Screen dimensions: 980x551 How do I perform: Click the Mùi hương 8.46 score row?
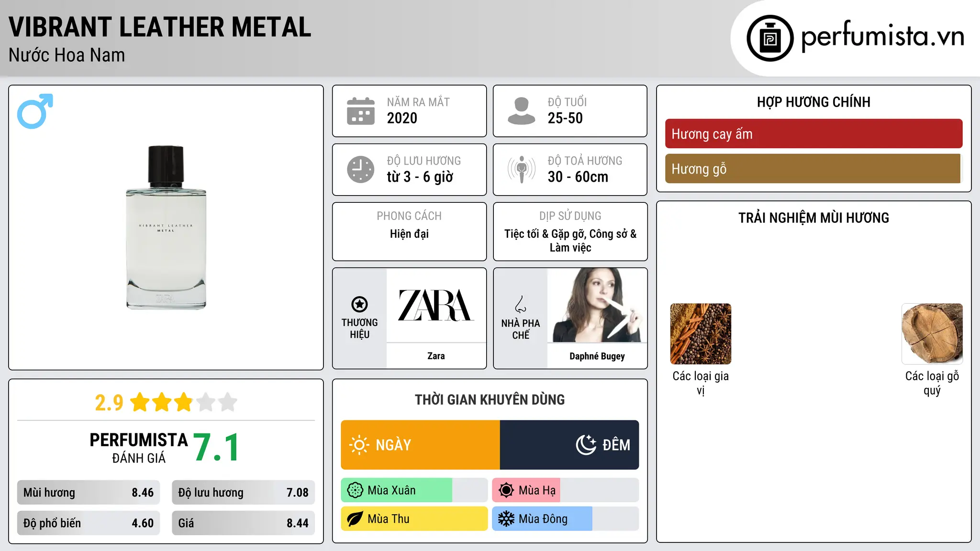(89, 493)
